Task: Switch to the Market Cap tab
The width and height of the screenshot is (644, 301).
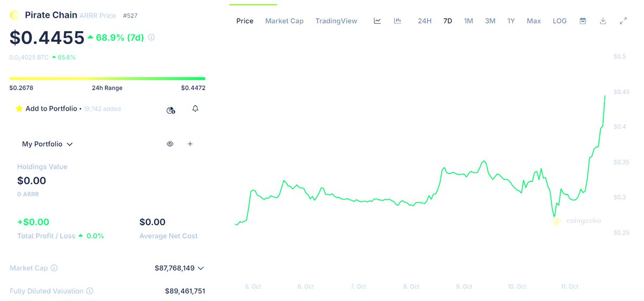Action: tap(284, 21)
